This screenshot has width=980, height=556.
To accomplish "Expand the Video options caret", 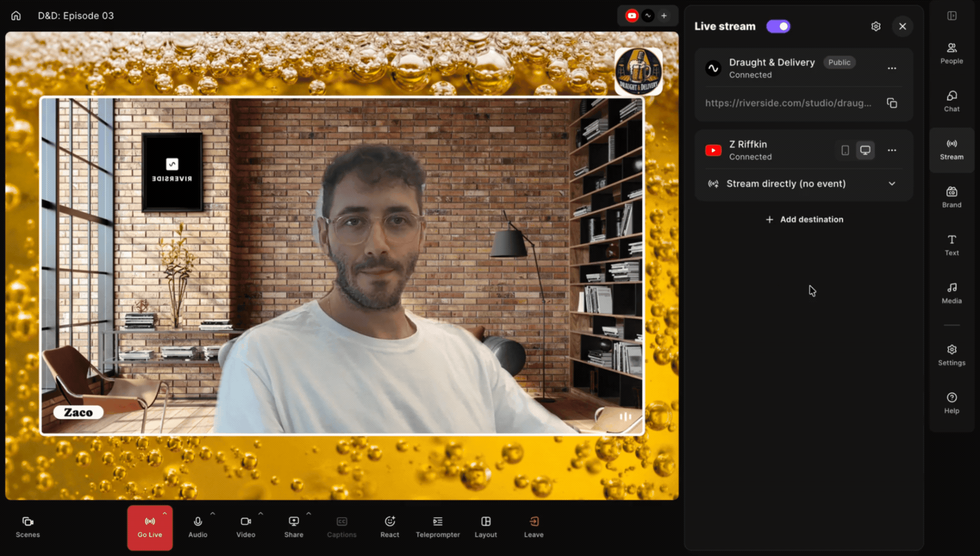I will point(261,513).
